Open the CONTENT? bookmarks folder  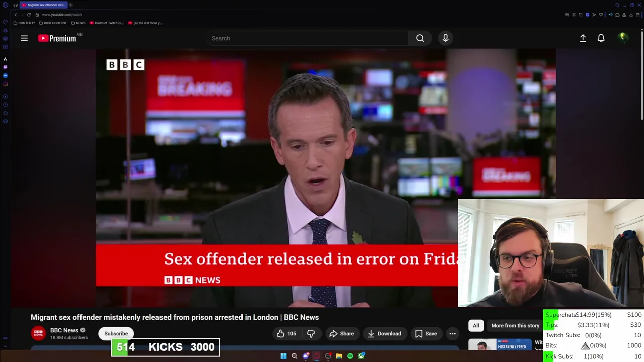click(24, 23)
